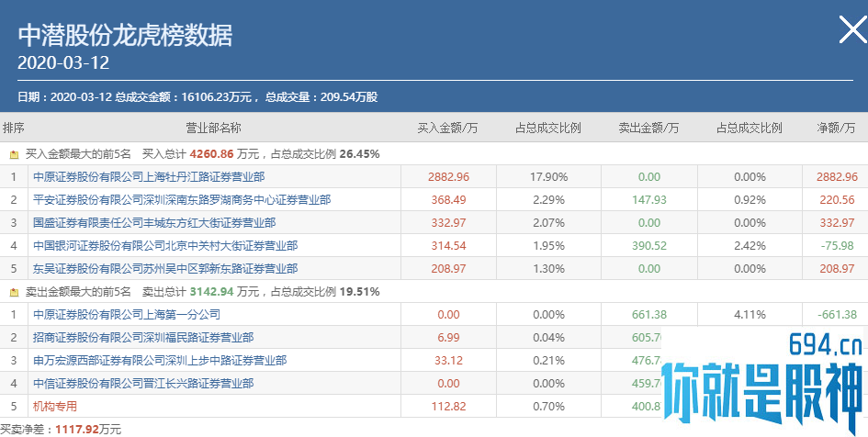Click the 买卖净差 value 1117.92
The image size is (868, 437).
click(x=77, y=430)
